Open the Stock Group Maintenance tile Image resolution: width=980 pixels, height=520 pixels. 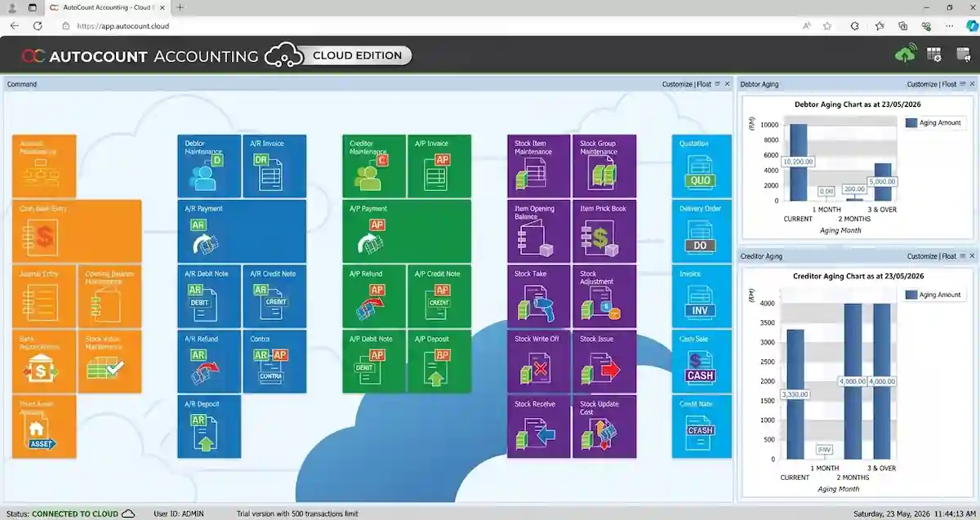click(x=604, y=167)
